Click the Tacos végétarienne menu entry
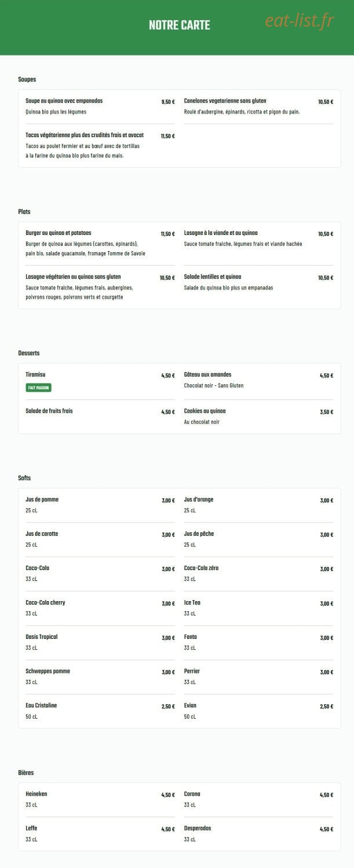This screenshot has height=868, width=354. 100,145
